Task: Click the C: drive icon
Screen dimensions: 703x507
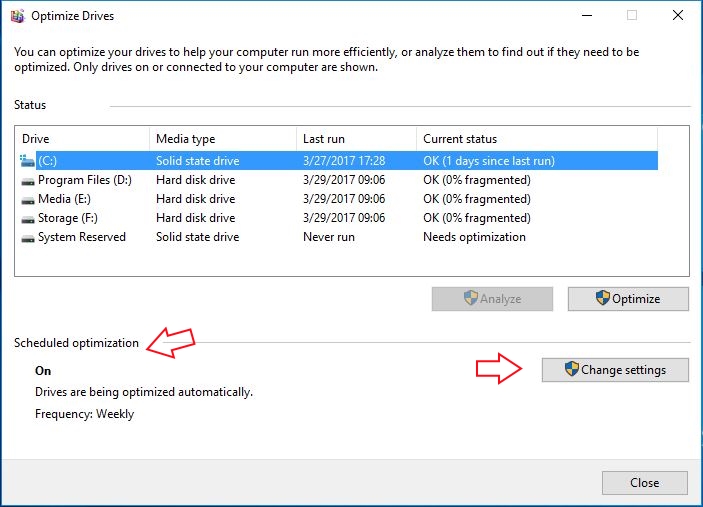Action: [27, 161]
